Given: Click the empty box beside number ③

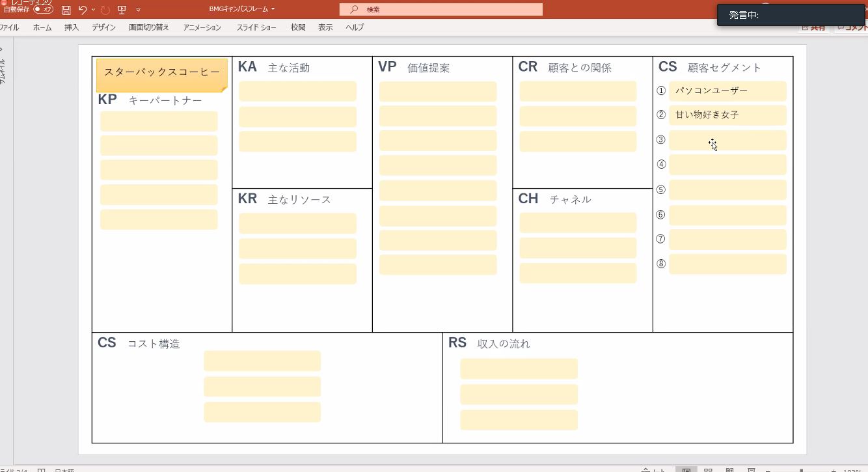Looking at the screenshot, I should tap(727, 140).
